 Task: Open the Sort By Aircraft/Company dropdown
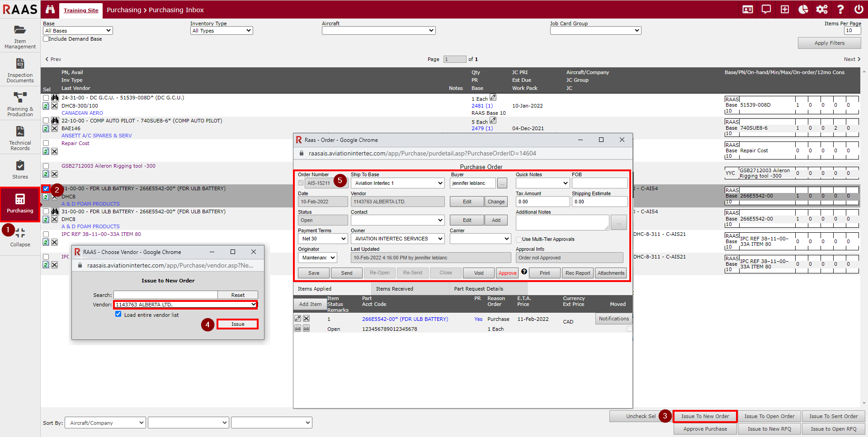[105, 423]
